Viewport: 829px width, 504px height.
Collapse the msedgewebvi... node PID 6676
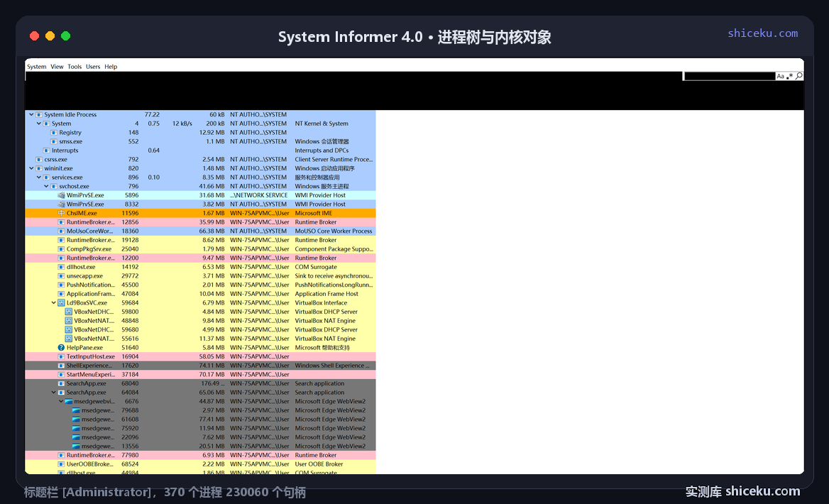tap(61, 401)
